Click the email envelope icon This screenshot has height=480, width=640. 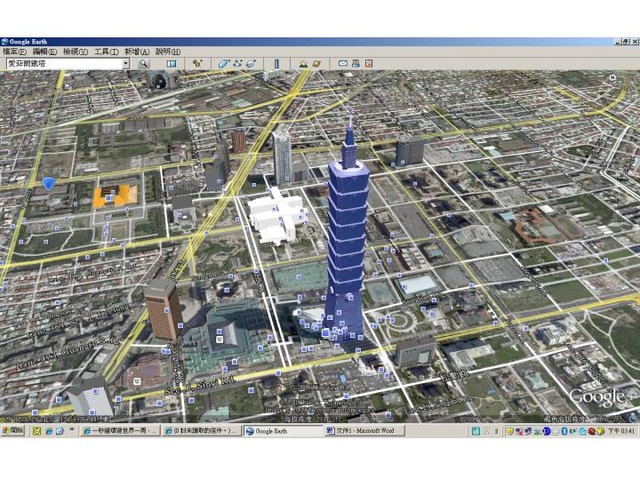(343, 63)
